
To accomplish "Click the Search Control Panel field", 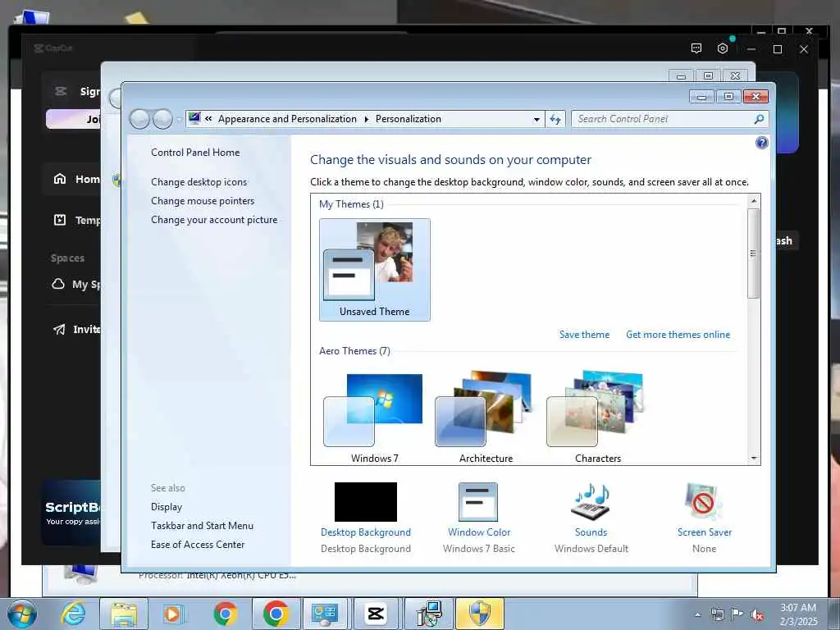I will click(x=669, y=119).
